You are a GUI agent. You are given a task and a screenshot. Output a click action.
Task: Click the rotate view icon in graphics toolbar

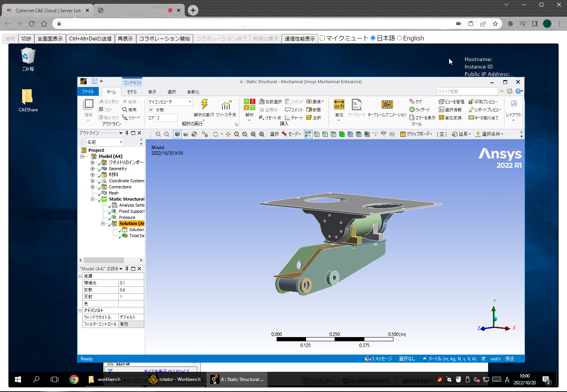216,134
